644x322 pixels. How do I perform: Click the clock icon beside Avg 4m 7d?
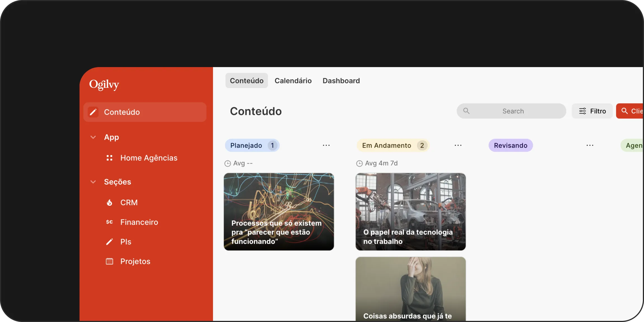pyautogui.click(x=359, y=163)
